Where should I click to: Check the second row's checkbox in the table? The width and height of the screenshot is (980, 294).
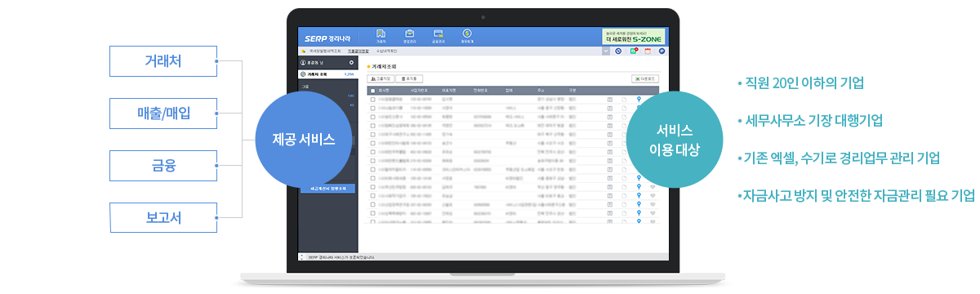point(372,107)
